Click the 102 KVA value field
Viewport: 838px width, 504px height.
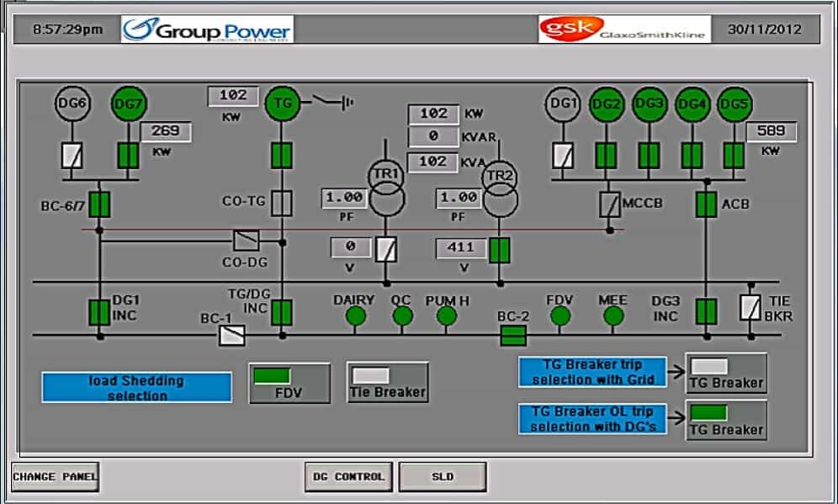click(433, 162)
